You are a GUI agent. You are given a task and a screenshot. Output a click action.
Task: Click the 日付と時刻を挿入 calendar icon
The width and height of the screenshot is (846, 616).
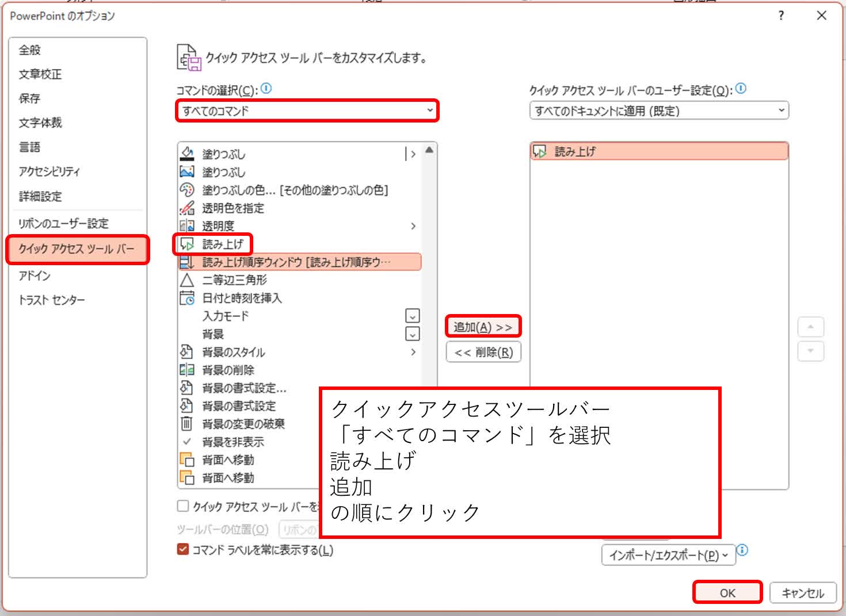(187, 298)
